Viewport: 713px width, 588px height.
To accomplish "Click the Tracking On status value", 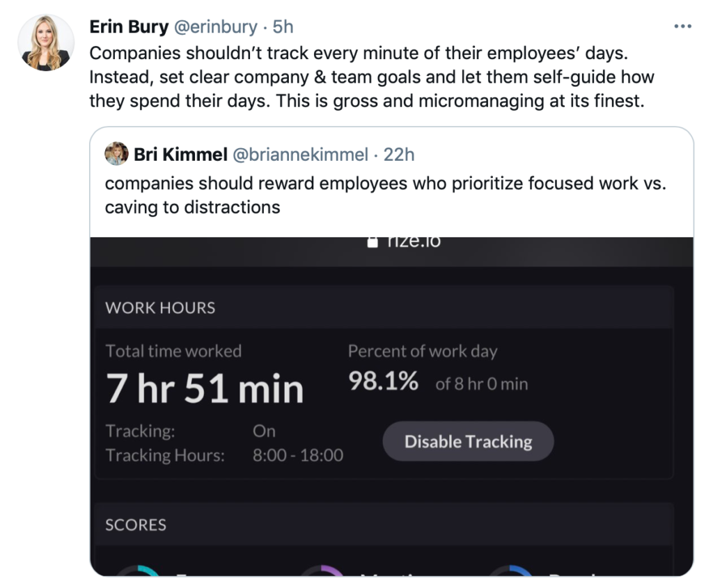I will click(264, 431).
